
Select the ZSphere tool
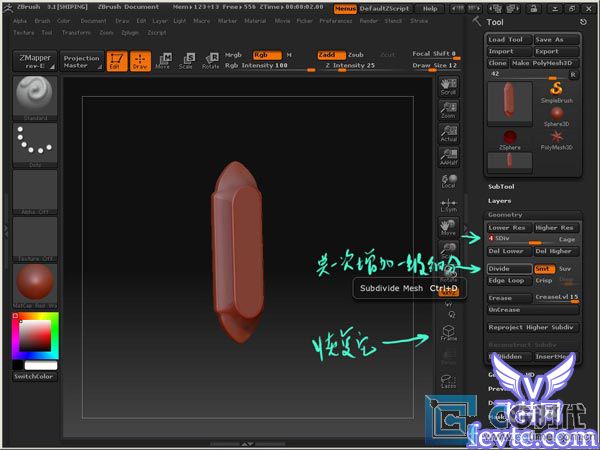pos(510,140)
